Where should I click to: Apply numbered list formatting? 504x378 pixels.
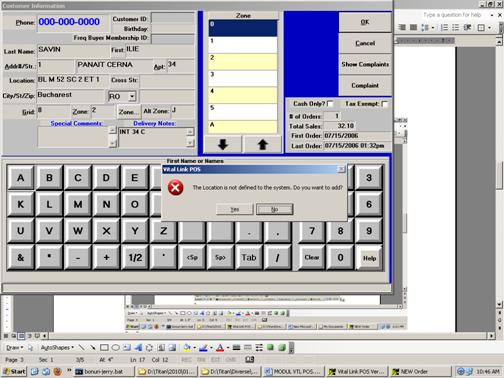point(444,28)
